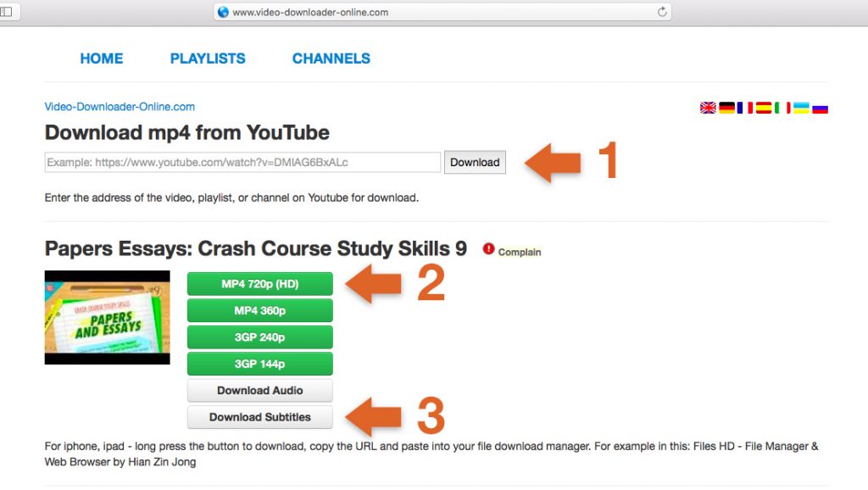Click the Download Audio button
The image size is (868, 490).
tap(259, 391)
